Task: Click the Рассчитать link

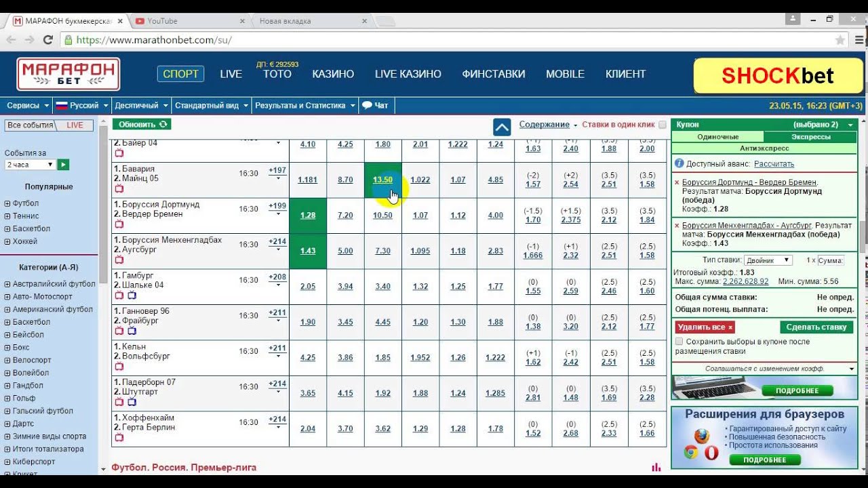Action: point(774,164)
